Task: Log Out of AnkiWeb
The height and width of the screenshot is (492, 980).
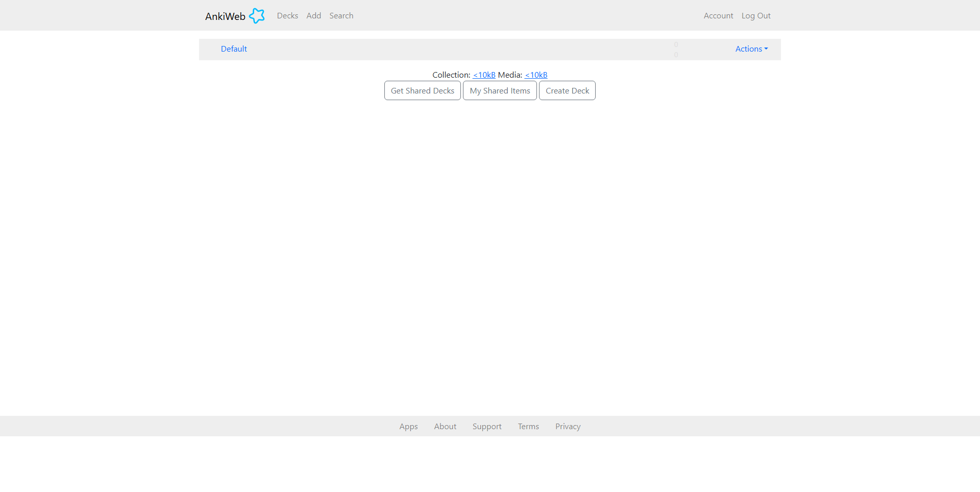Action: [756, 16]
